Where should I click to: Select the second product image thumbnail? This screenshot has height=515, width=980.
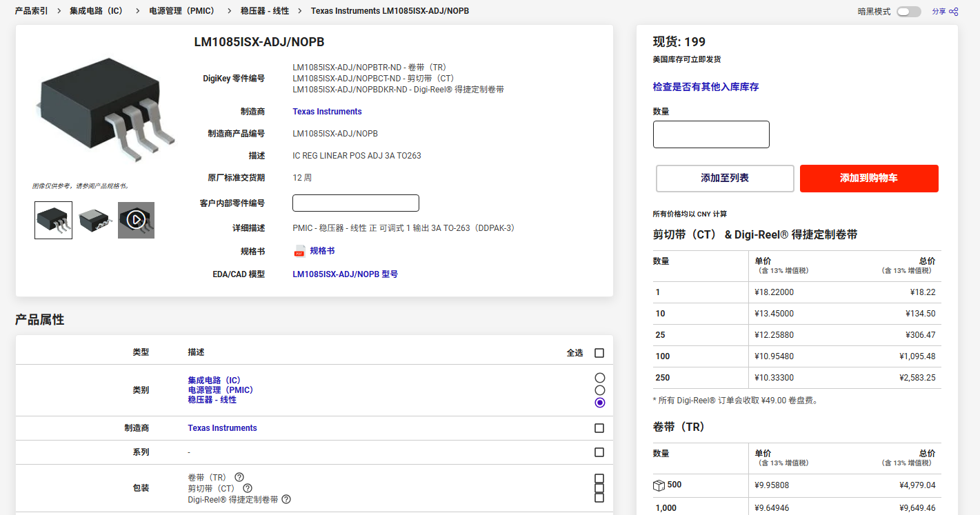[x=94, y=220]
